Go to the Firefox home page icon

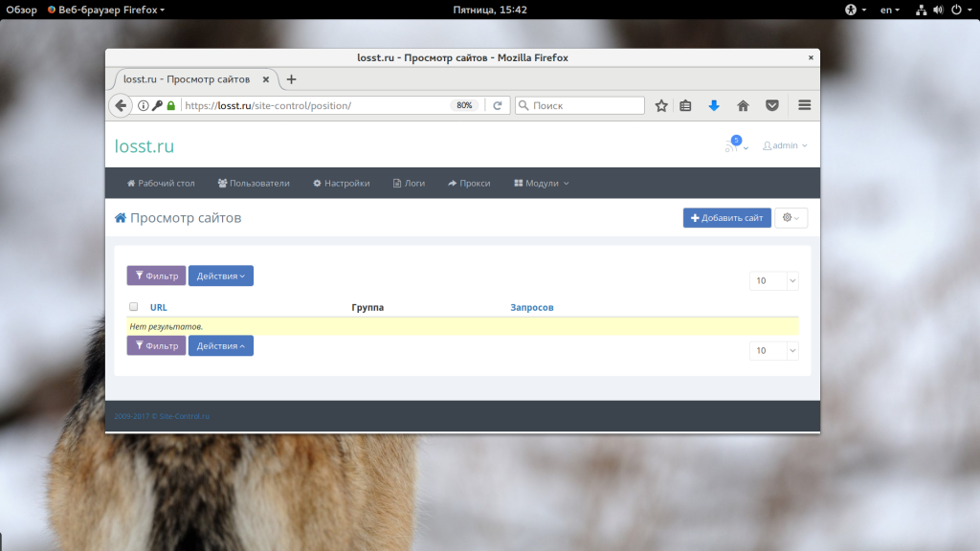pyautogui.click(x=743, y=105)
